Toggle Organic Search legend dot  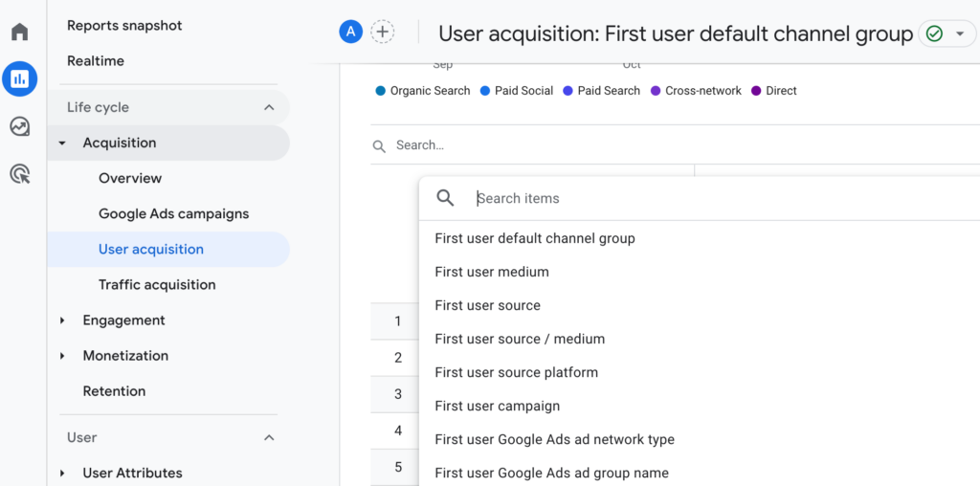tap(380, 91)
